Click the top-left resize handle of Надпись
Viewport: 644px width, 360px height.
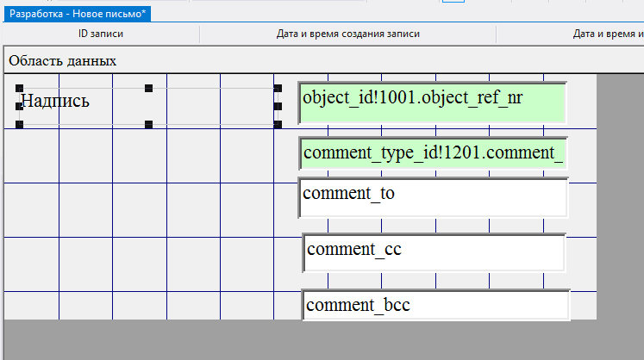click(20, 88)
